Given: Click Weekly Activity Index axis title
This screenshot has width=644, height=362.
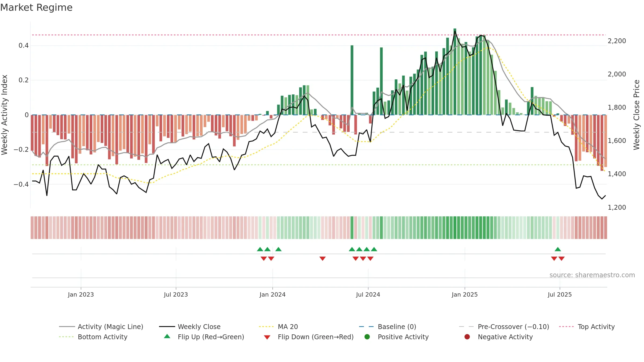Looking at the screenshot, I should [4, 115].
